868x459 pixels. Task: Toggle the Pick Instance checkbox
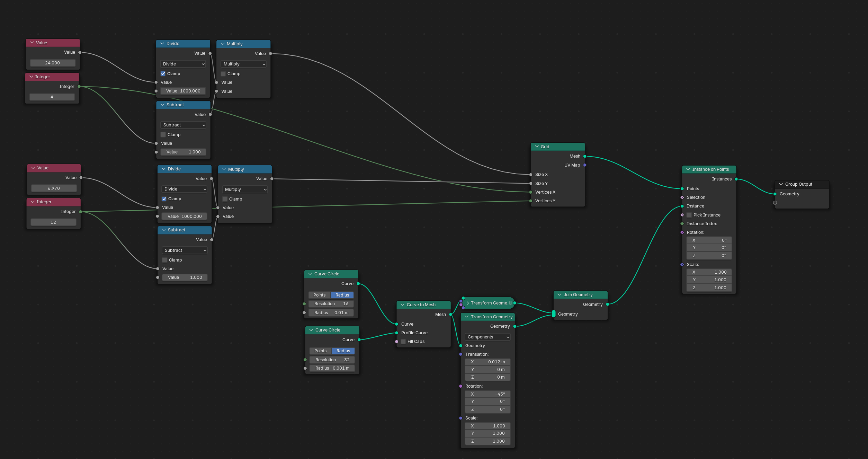coord(689,215)
